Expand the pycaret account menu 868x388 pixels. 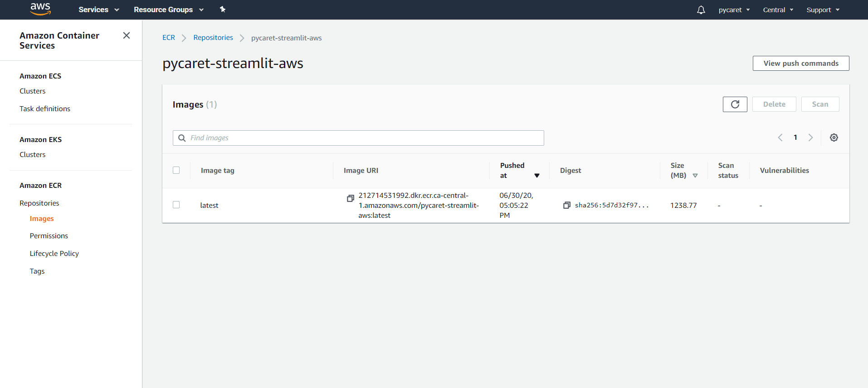pyautogui.click(x=734, y=10)
